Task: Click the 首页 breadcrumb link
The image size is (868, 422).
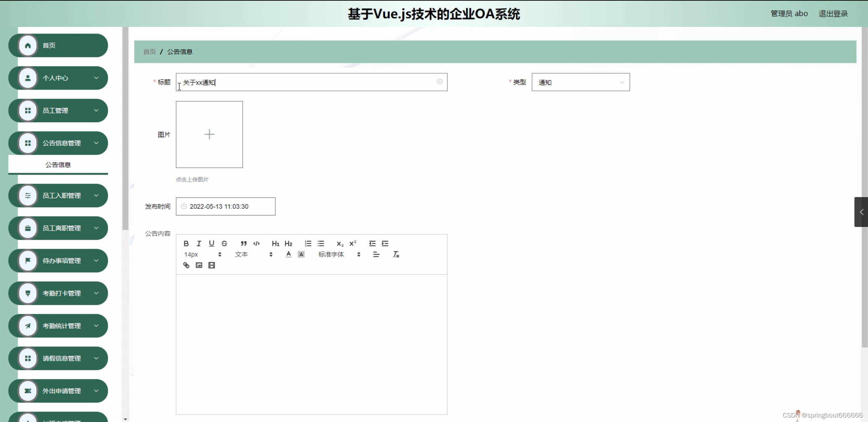Action: point(149,52)
